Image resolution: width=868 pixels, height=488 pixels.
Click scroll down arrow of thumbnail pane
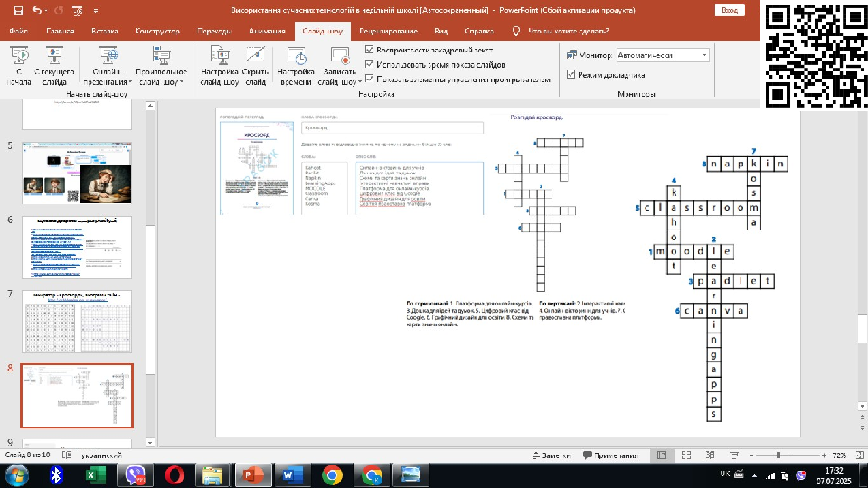pyautogui.click(x=150, y=442)
